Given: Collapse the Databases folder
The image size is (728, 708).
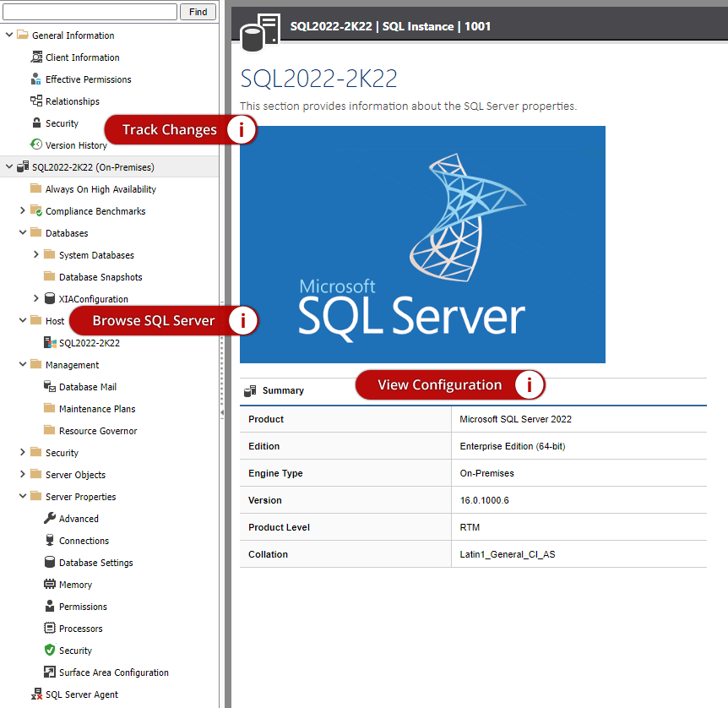Looking at the screenshot, I should pyautogui.click(x=22, y=231).
